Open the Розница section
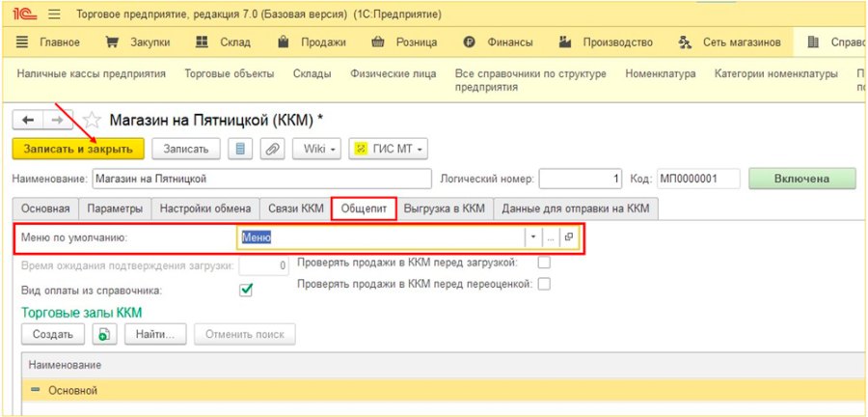 pos(404,42)
